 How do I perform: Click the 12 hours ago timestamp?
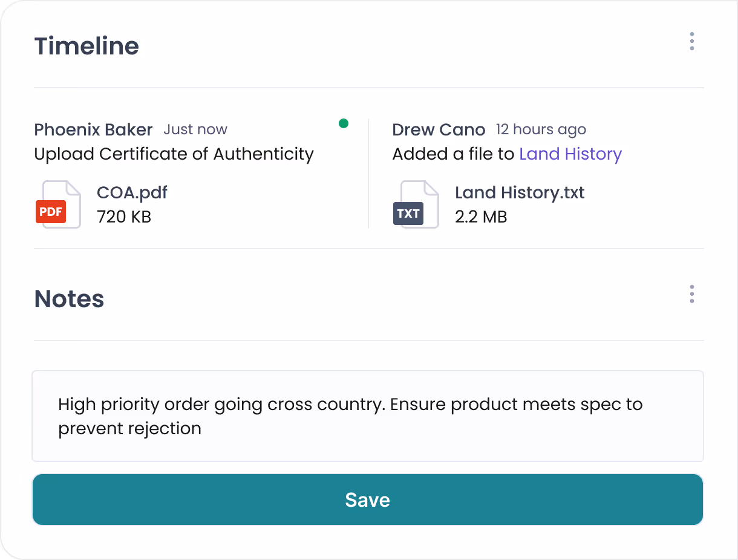point(540,129)
